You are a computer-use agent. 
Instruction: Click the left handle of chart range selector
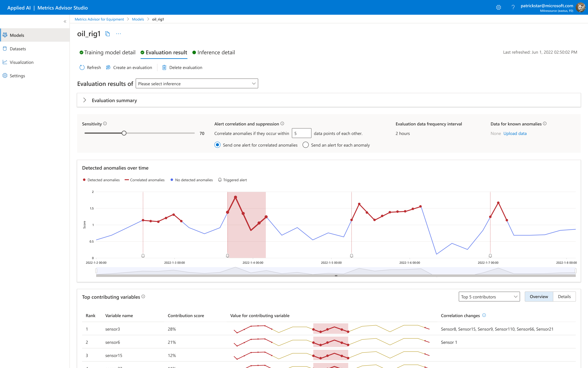click(x=96, y=271)
